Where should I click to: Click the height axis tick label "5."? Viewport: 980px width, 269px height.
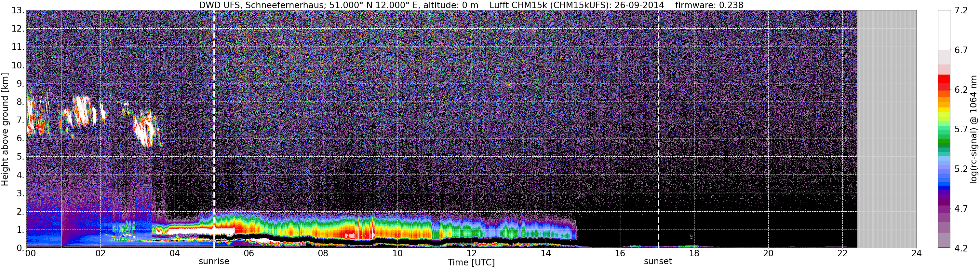pos(20,157)
